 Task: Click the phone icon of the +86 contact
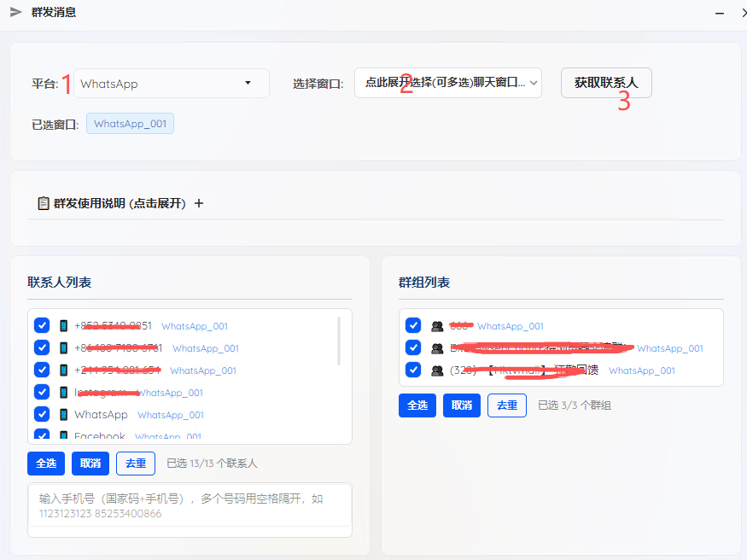point(63,348)
